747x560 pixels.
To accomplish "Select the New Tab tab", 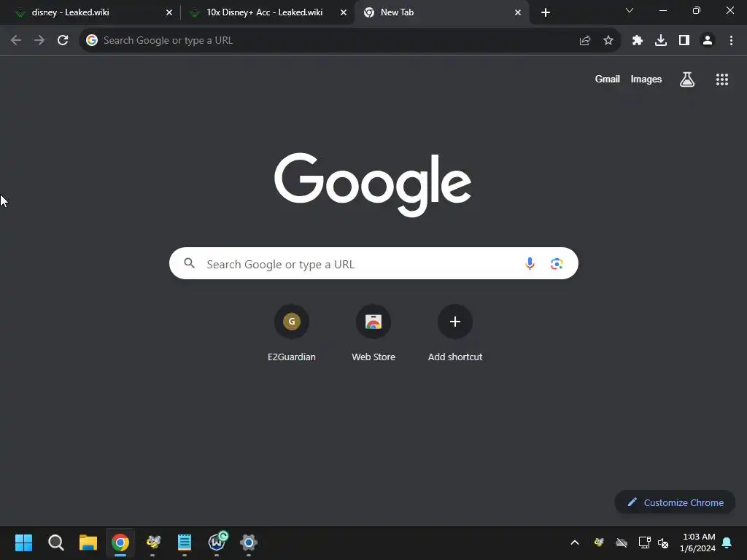I will point(441,12).
